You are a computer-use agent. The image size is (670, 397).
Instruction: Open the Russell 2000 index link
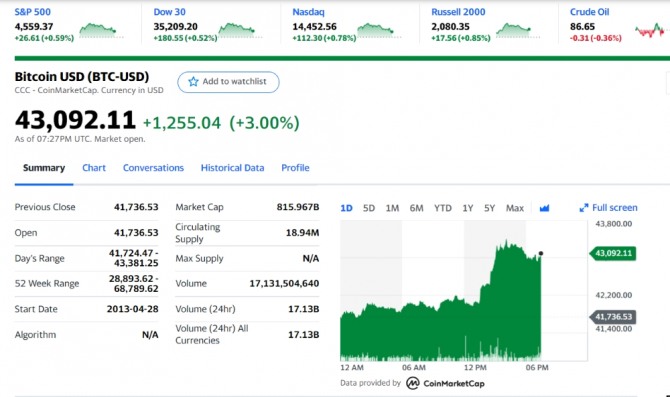[458, 12]
